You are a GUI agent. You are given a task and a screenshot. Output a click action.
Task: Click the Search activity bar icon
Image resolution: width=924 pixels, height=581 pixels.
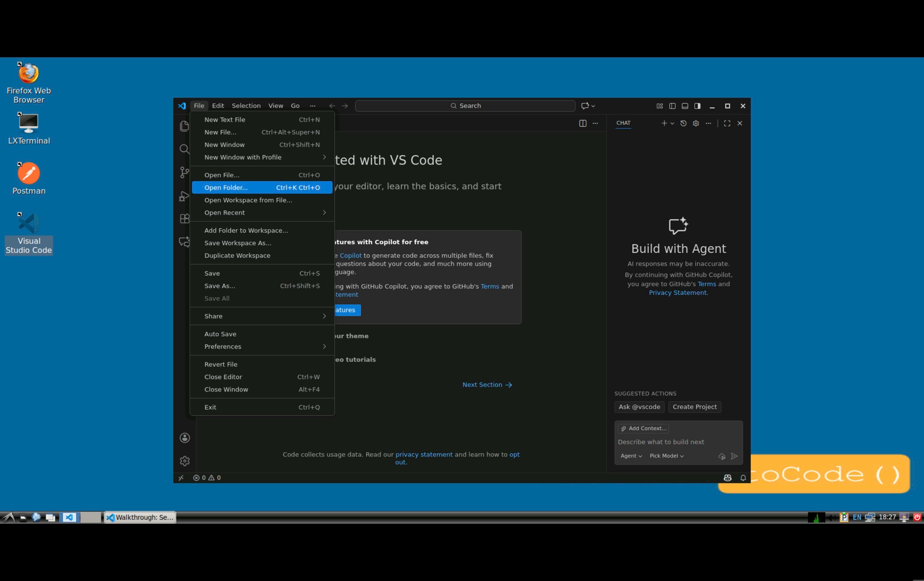pyautogui.click(x=184, y=149)
